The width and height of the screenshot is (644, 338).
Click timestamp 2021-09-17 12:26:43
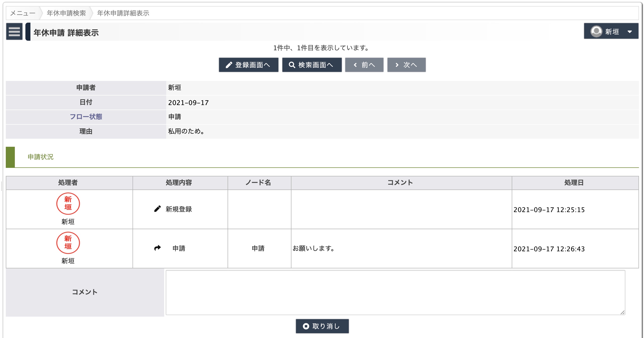pos(549,249)
